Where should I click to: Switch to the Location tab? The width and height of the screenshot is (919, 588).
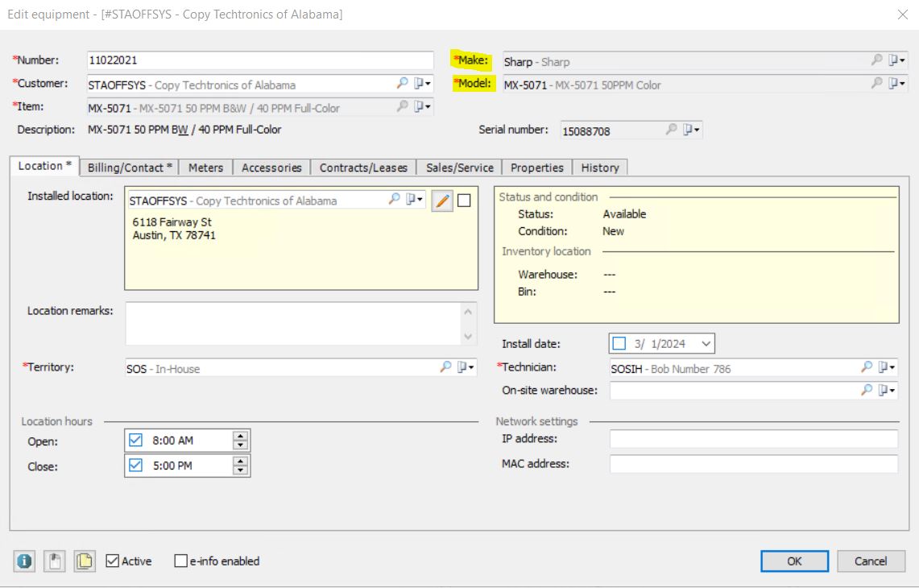[x=44, y=166]
